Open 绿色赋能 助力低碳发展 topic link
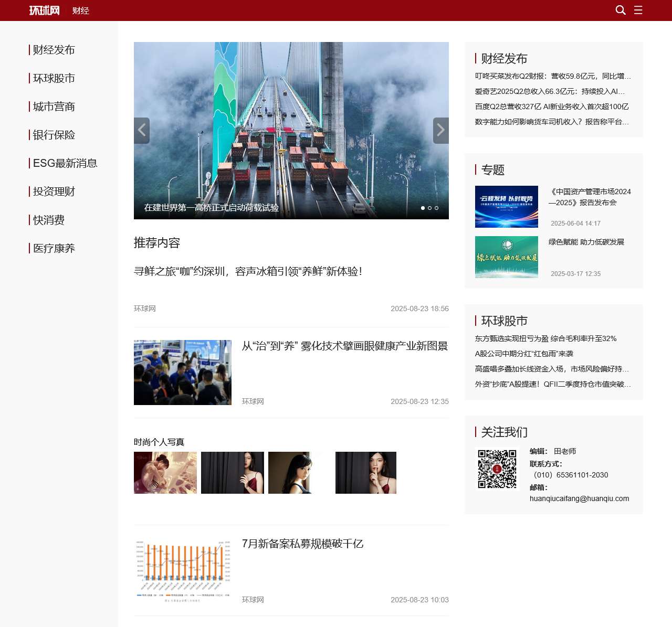 point(587,242)
